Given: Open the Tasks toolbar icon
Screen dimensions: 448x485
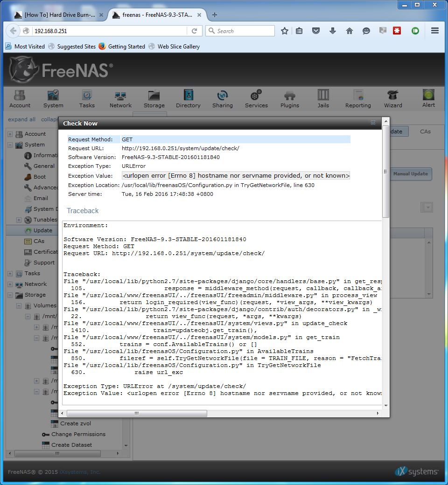Looking at the screenshot, I should pos(87,99).
